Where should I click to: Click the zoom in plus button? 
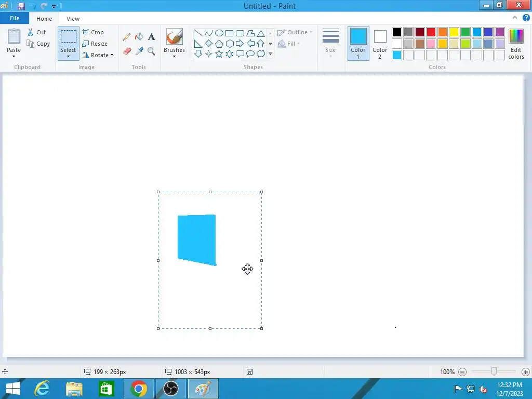coord(526,371)
